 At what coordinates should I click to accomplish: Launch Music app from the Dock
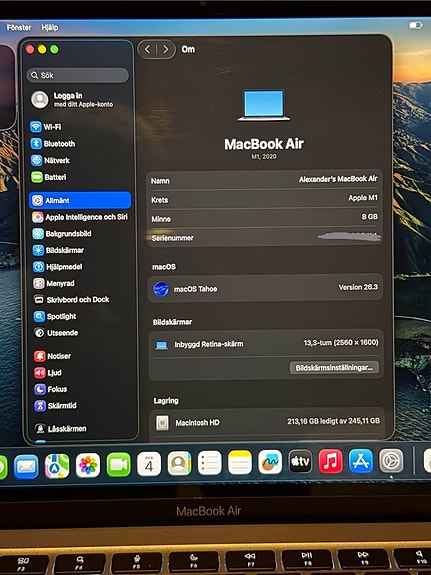(x=330, y=461)
